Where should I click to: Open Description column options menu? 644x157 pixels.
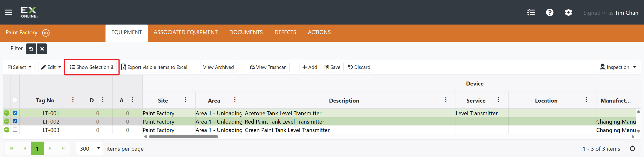(x=446, y=100)
